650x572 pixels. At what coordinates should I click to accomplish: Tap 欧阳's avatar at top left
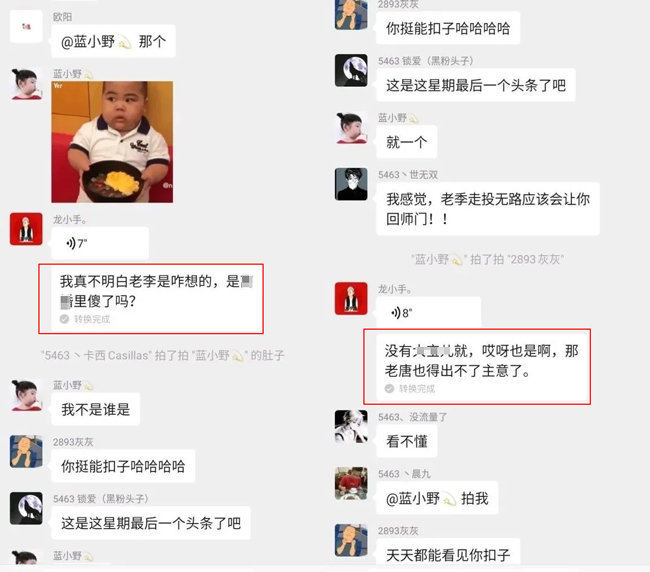(26, 27)
